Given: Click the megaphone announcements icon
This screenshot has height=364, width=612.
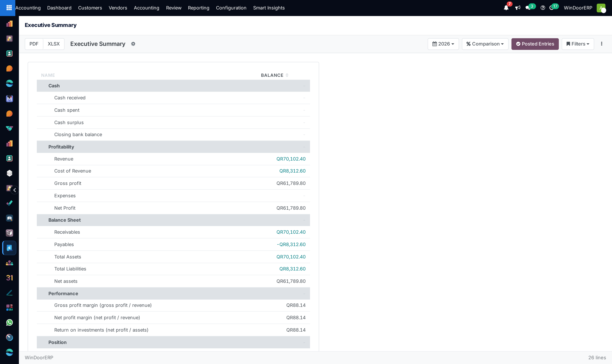Looking at the screenshot, I should 518,8.
